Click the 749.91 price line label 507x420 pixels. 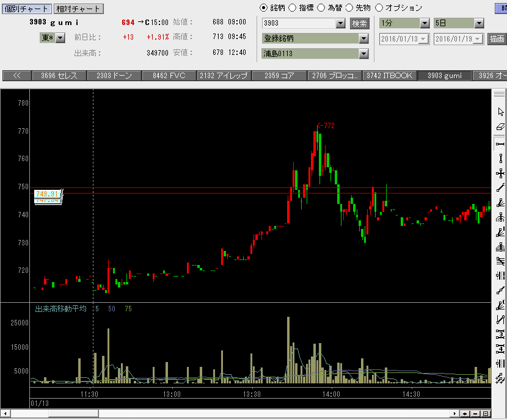point(47,194)
